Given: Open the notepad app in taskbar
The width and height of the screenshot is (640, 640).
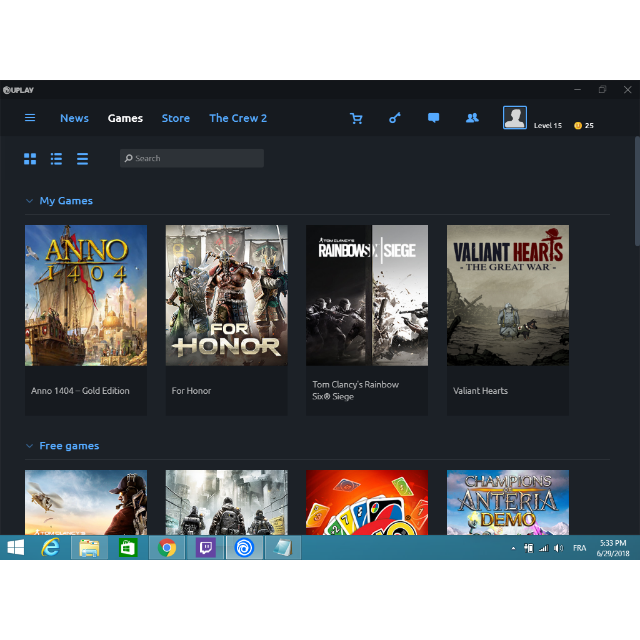Looking at the screenshot, I should 283,548.
